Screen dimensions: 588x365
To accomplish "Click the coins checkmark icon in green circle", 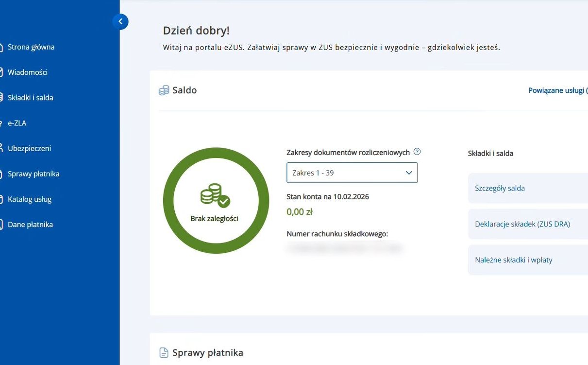I will (x=215, y=195).
